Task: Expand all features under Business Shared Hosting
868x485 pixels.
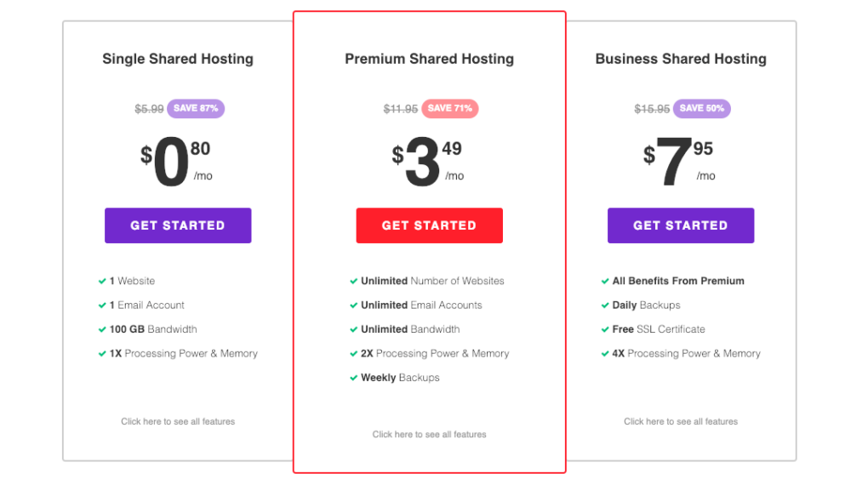Action: coord(680,421)
